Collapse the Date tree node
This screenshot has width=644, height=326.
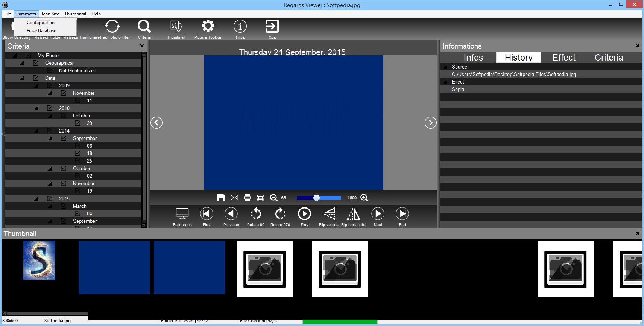coord(22,78)
